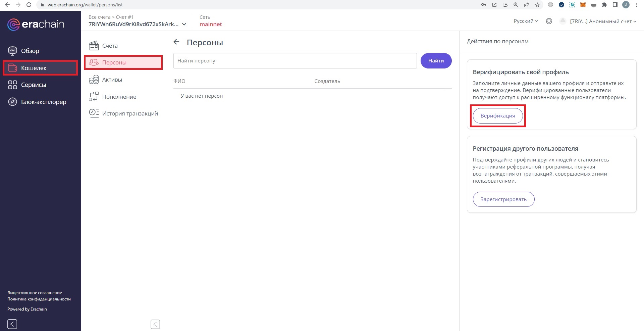Viewport: 644px width, 331px height.
Task: Click the Верификация button
Action: [x=497, y=116]
